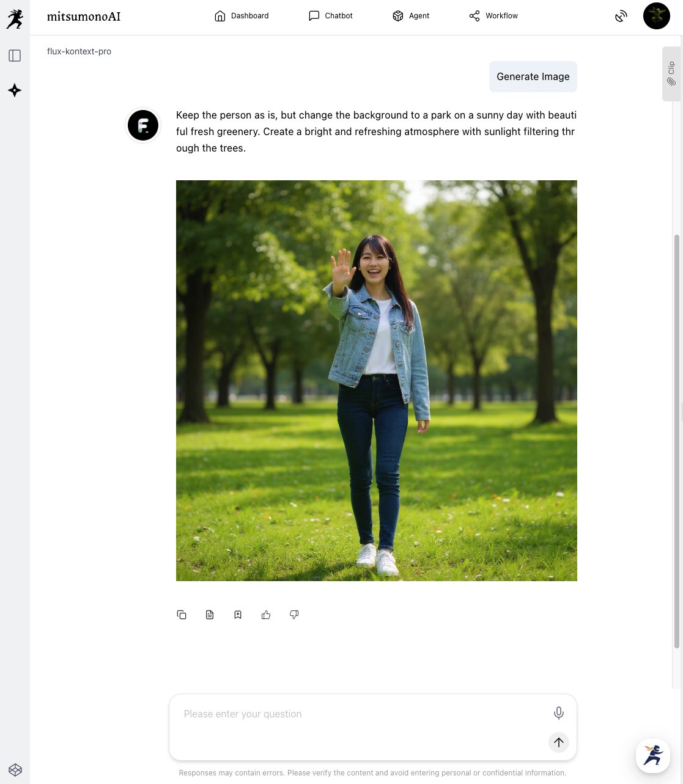Click the mitsumonoAI ninja logo icon
Image resolution: width=683 pixels, height=784 pixels.
coord(15,18)
